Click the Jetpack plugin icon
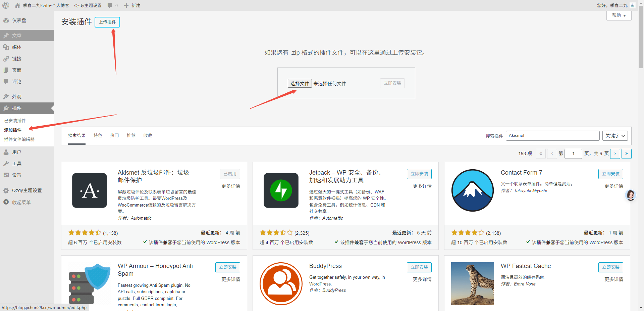 pos(281,190)
